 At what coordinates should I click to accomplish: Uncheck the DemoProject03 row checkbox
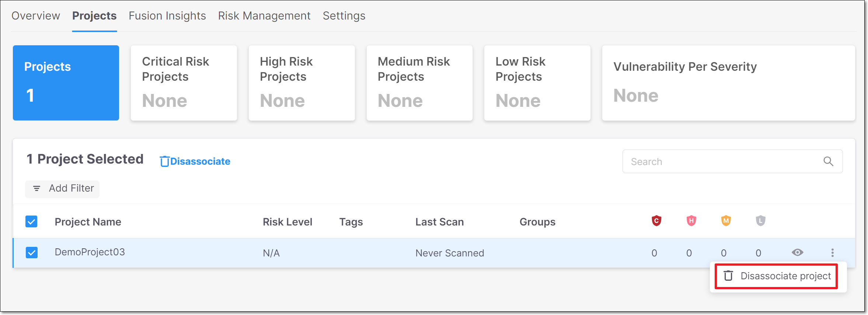point(31,253)
